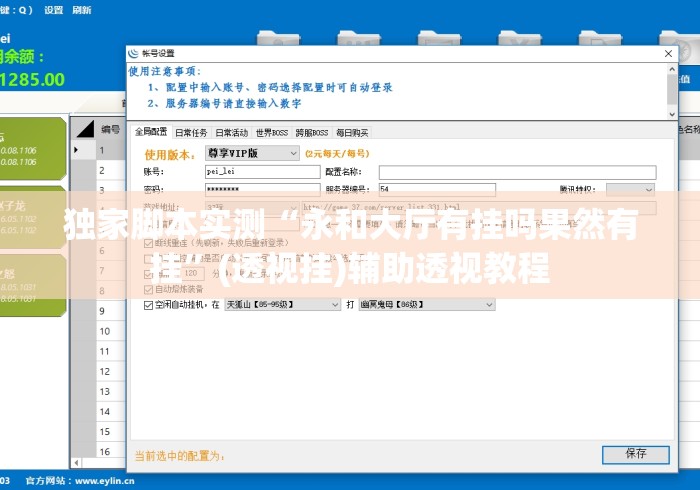Click the (2元每天/每号) price note
700x490 pixels.
pyautogui.click(x=338, y=154)
